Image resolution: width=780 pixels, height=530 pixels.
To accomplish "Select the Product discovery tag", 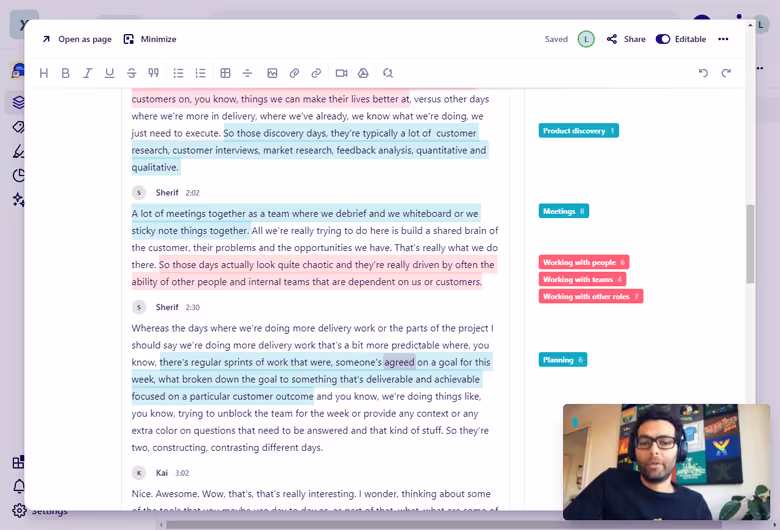I will click(579, 130).
